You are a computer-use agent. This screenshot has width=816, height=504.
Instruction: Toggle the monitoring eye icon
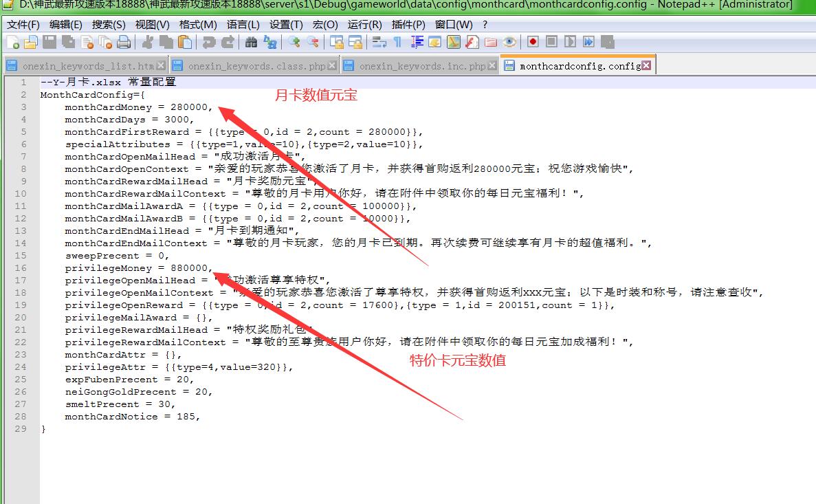click(509, 42)
